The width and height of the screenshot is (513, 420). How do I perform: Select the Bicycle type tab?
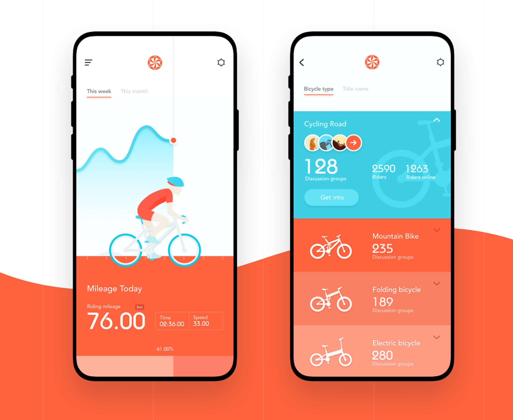(x=319, y=89)
